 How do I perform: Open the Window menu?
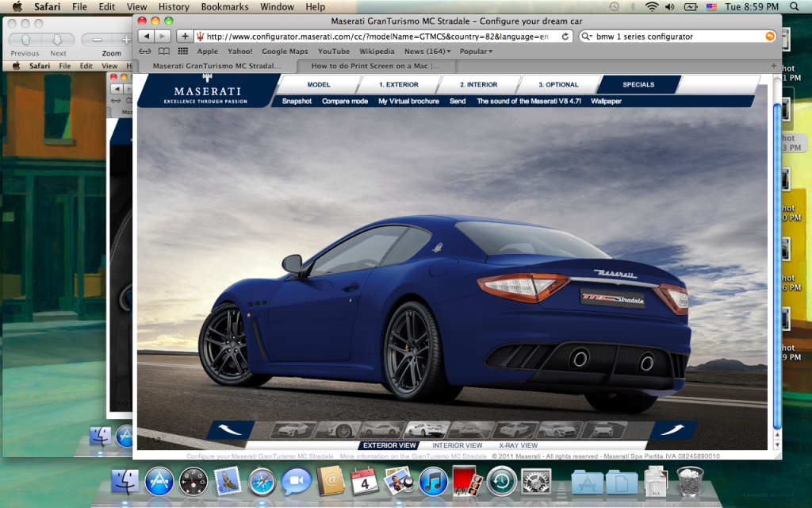tap(277, 6)
